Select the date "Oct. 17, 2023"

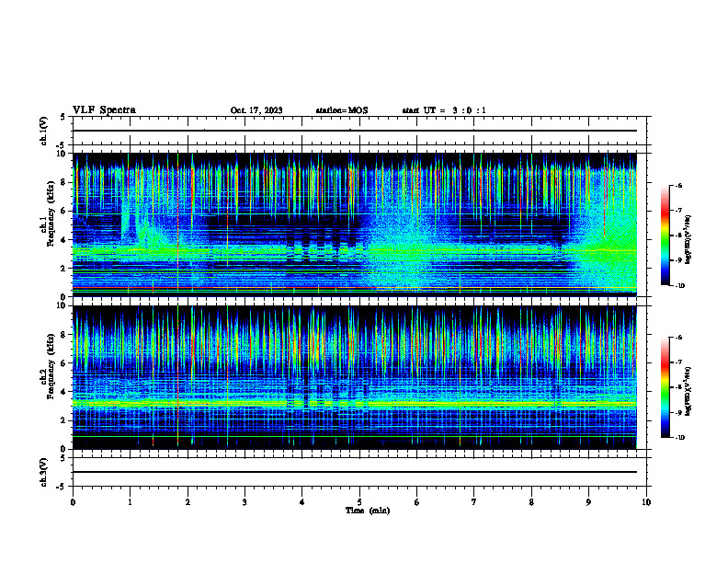click(256, 110)
